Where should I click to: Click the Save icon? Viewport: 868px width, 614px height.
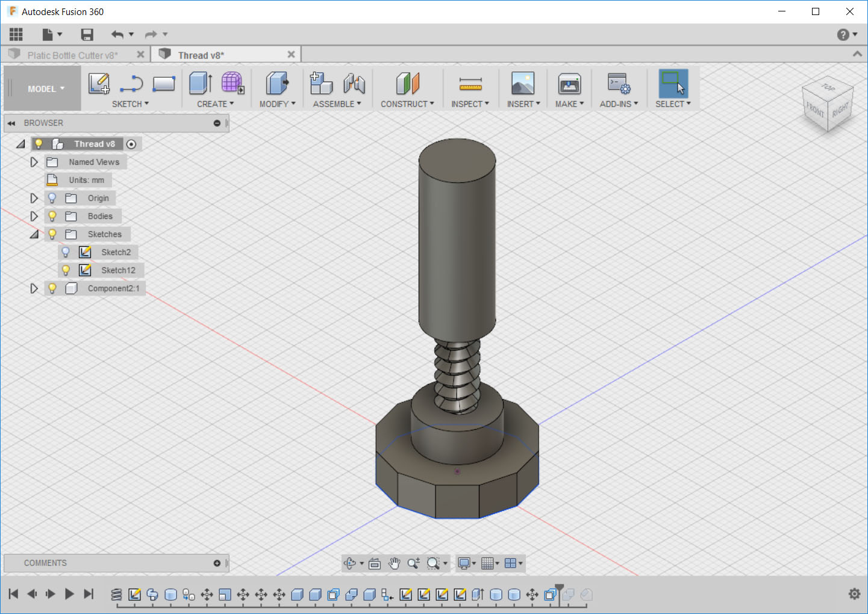(x=87, y=35)
